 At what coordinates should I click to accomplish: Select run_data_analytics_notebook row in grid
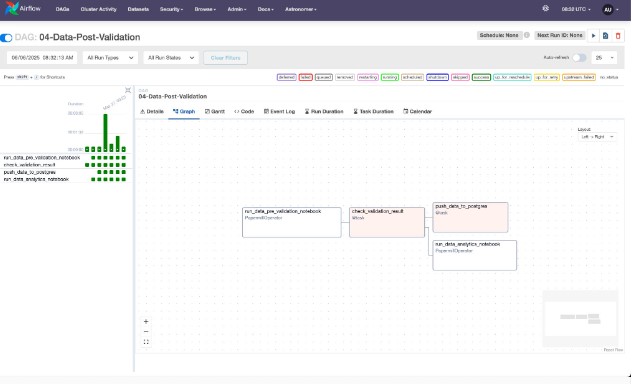(65, 179)
